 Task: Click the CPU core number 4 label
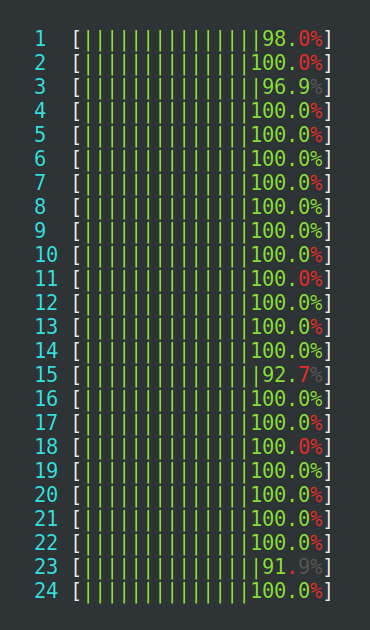[40, 111]
